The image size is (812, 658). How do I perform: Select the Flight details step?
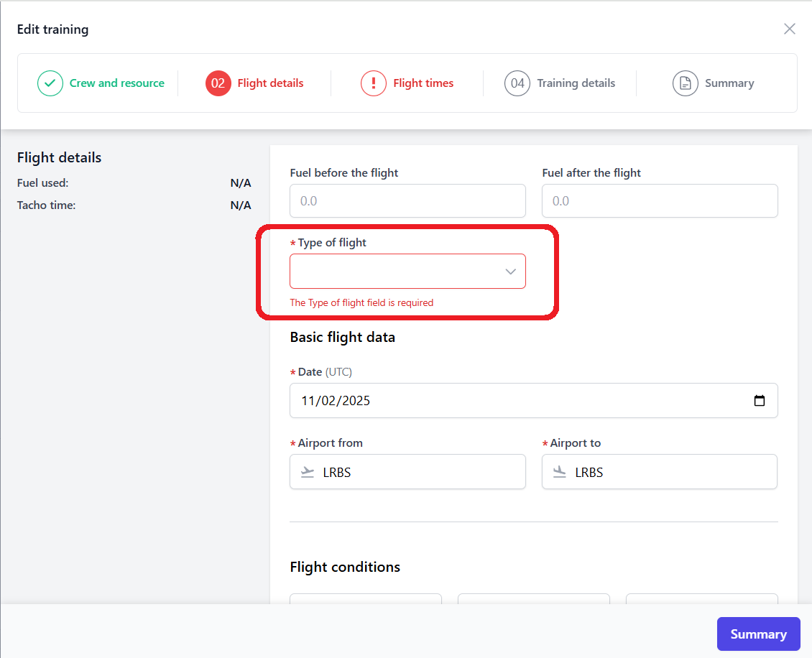(x=270, y=83)
